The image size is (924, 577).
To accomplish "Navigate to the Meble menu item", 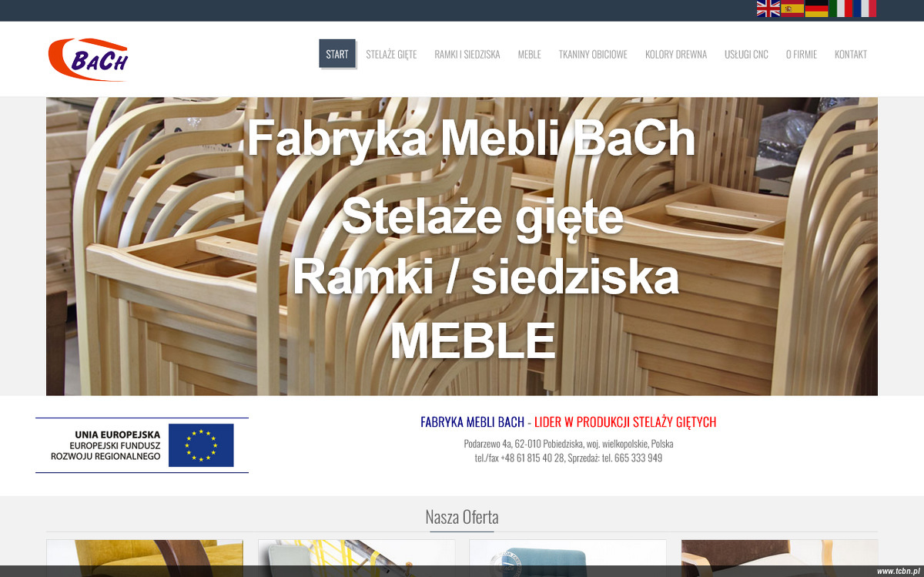I will 530,54.
